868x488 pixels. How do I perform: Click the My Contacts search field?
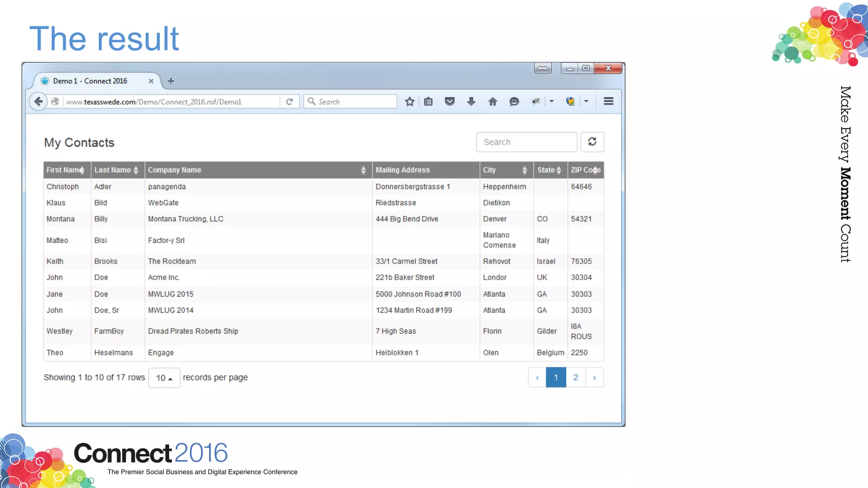[x=526, y=142]
